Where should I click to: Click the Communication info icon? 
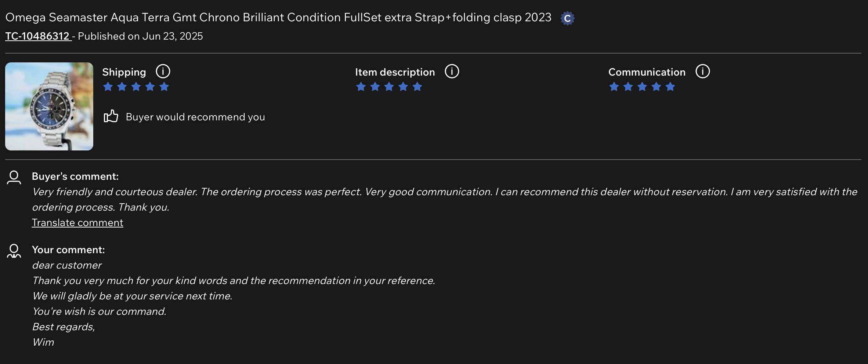click(x=703, y=72)
